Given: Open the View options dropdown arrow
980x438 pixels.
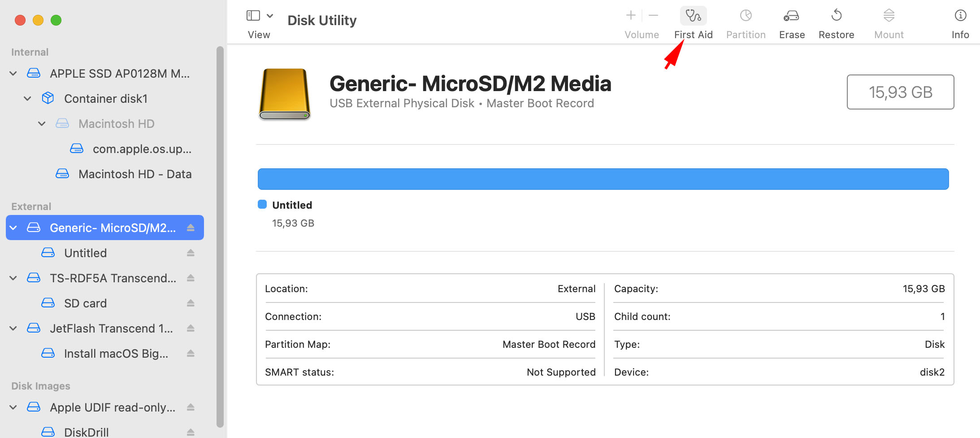Looking at the screenshot, I should point(270,16).
